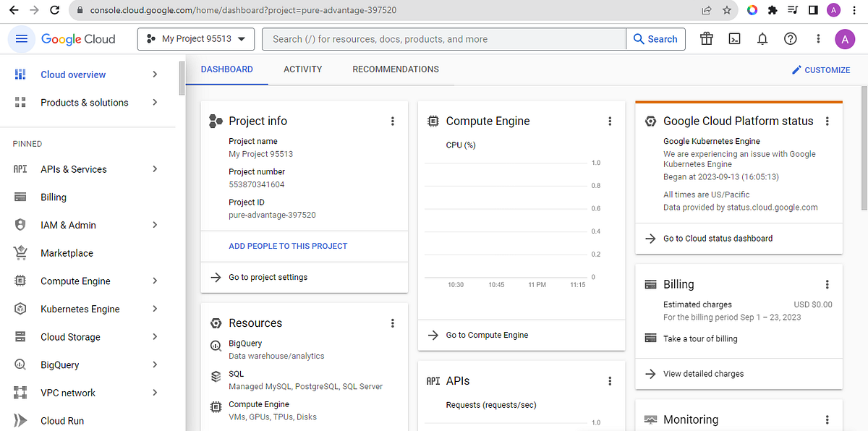Screen dimensions: 868x431
Task: Open the Help question mark icon
Action: click(790, 38)
